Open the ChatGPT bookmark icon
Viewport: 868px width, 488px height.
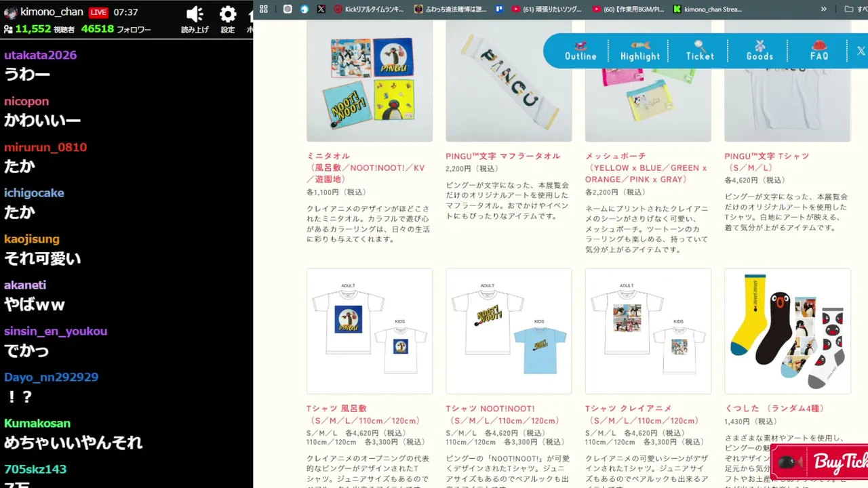pos(288,9)
